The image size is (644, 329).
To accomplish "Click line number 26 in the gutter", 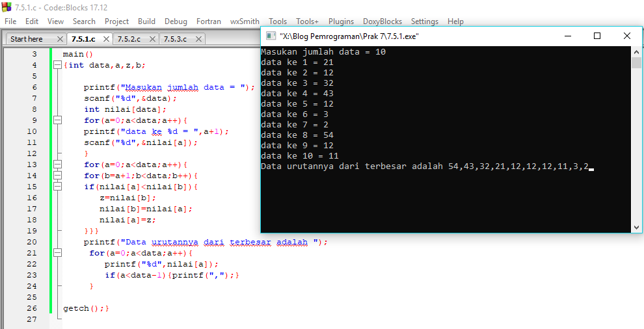I will pyautogui.click(x=32, y=308).
